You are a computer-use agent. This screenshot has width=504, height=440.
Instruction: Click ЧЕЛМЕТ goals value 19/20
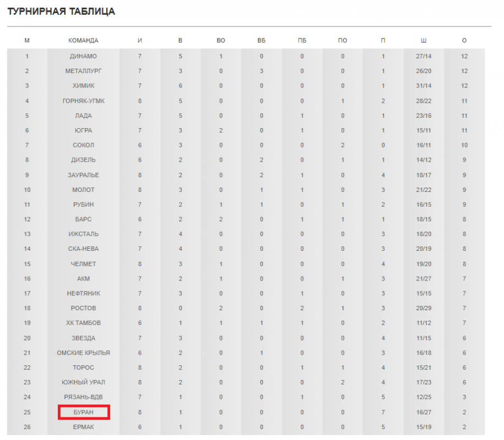pyautogui.click(x=424, y=264)
